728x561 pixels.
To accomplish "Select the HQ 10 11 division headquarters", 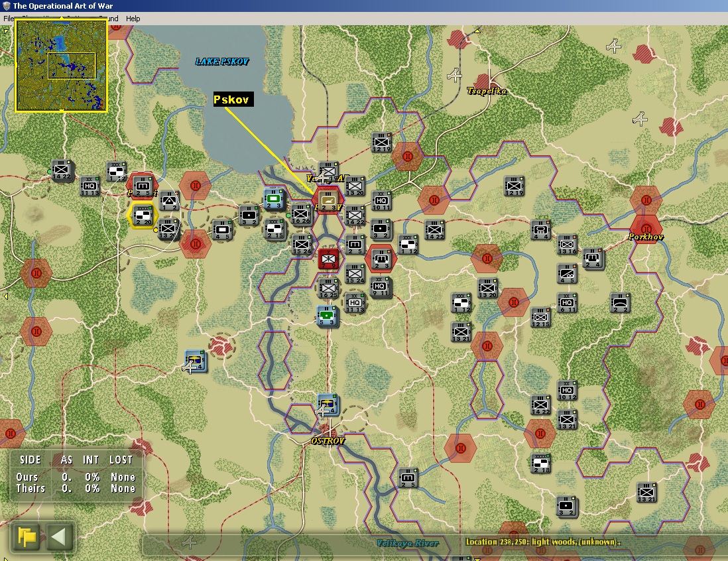I will pyautogui.click(x=382, y=201).
